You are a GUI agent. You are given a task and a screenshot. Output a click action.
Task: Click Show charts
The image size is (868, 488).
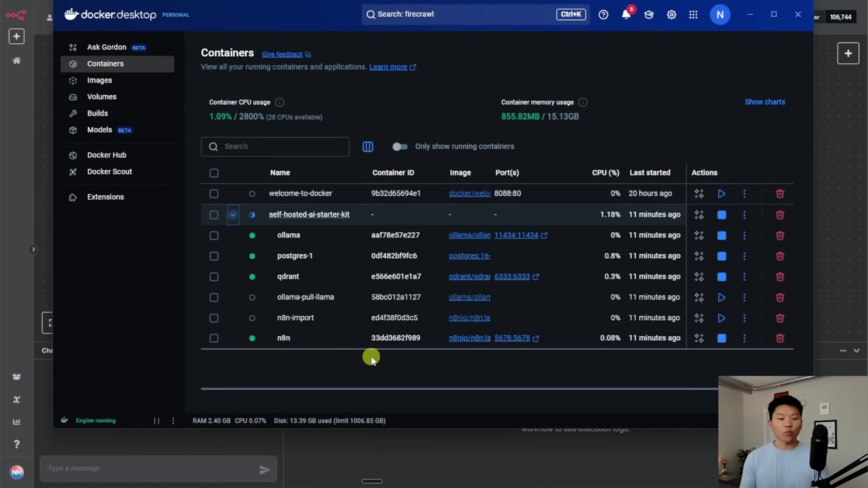point(765,102)
